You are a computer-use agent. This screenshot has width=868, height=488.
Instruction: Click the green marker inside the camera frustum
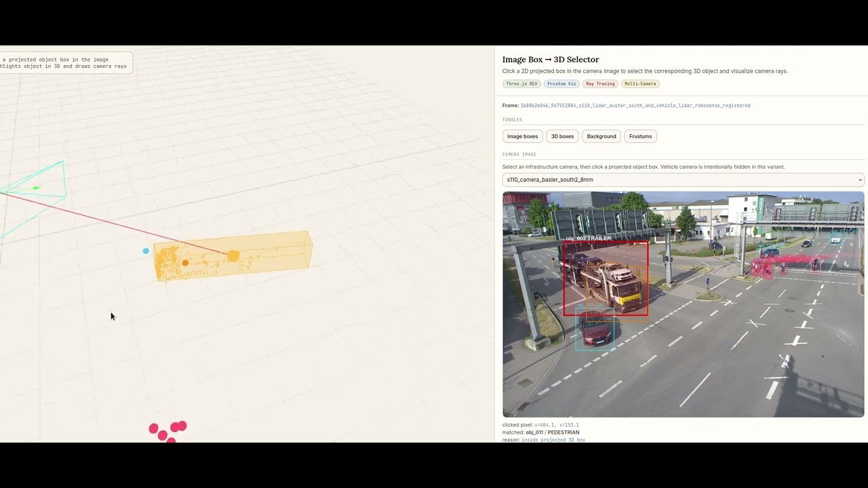[37, 188]
